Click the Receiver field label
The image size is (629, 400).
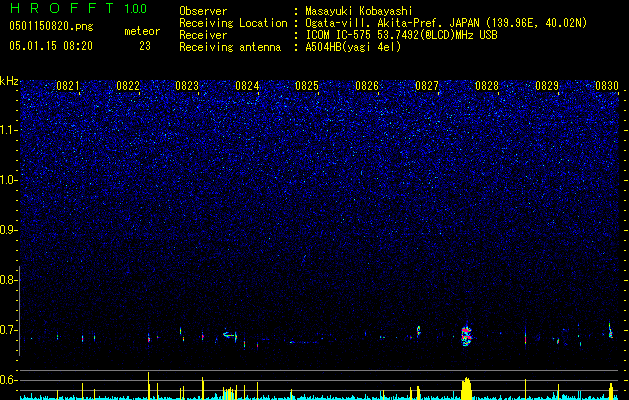(x=203, y=35)
